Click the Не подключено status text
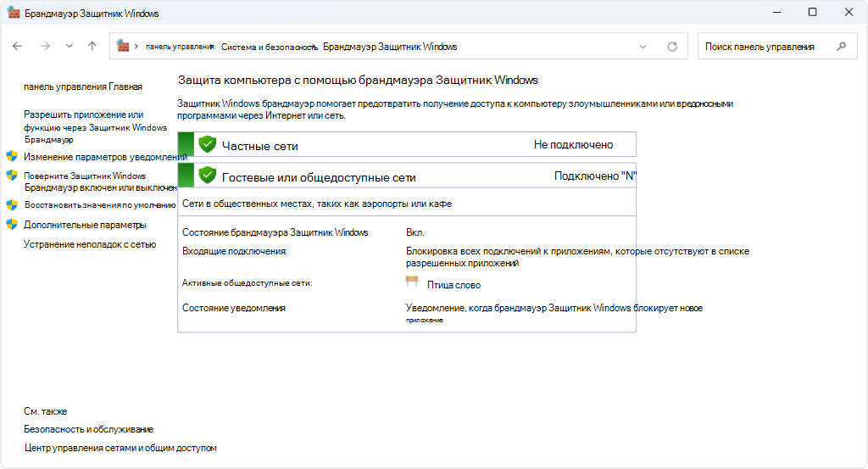868x469 pixels. click(x=574, y=144)
